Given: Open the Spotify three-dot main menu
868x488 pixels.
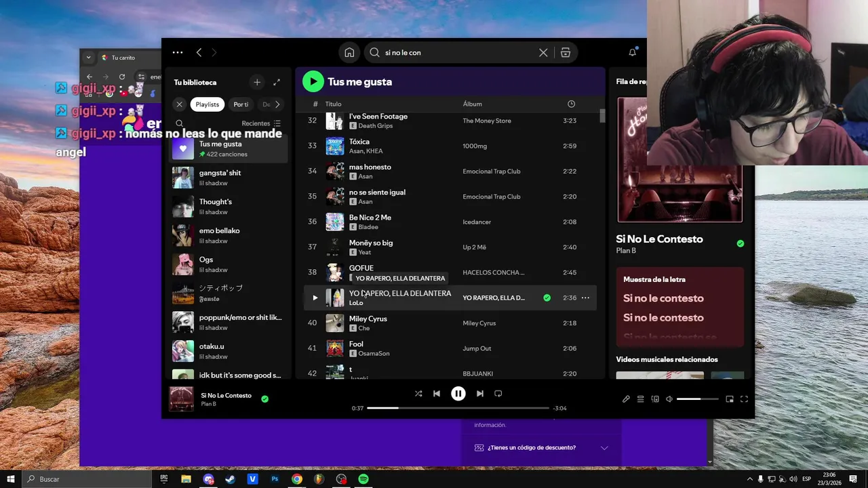Looking at the screenshot, I should [178, 52].
